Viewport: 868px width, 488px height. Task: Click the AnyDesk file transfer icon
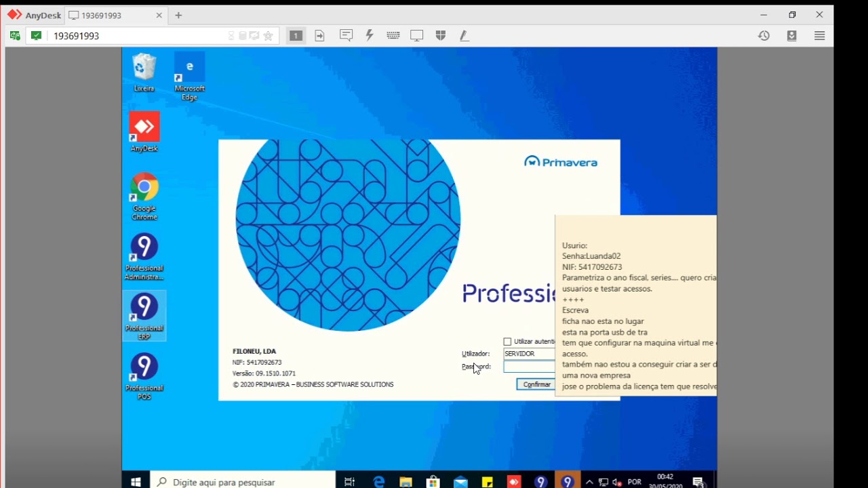coord(319,35)
